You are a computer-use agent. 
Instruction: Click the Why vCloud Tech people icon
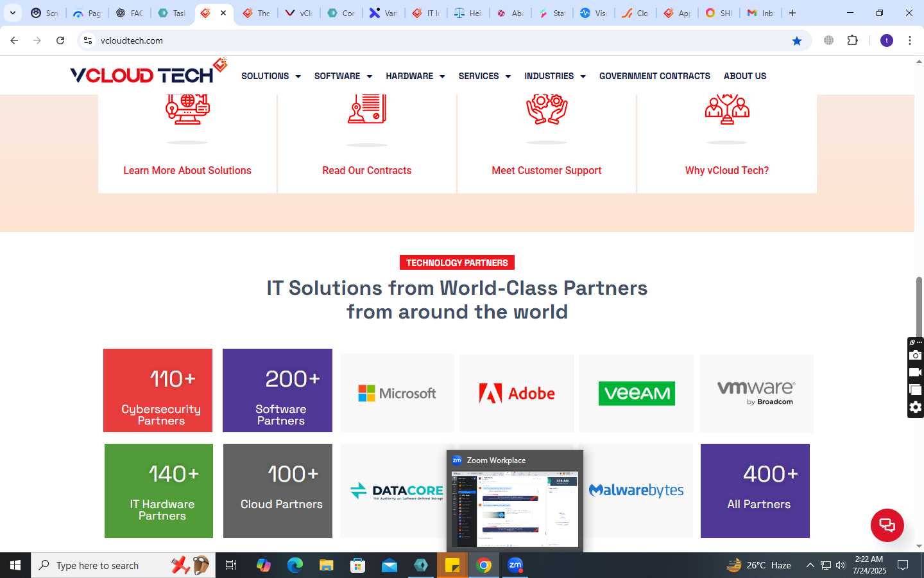pos(726,109)
